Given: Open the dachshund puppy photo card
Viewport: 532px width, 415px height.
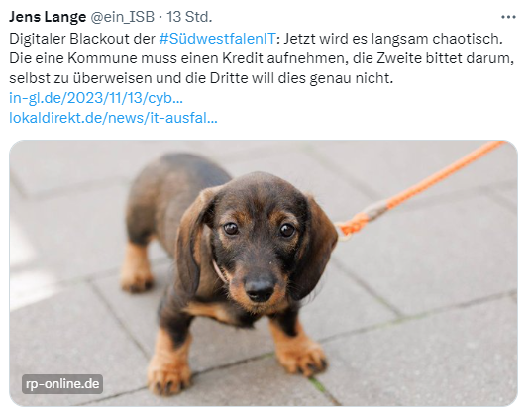Looking at the screenshot, I should coord(264,273).
